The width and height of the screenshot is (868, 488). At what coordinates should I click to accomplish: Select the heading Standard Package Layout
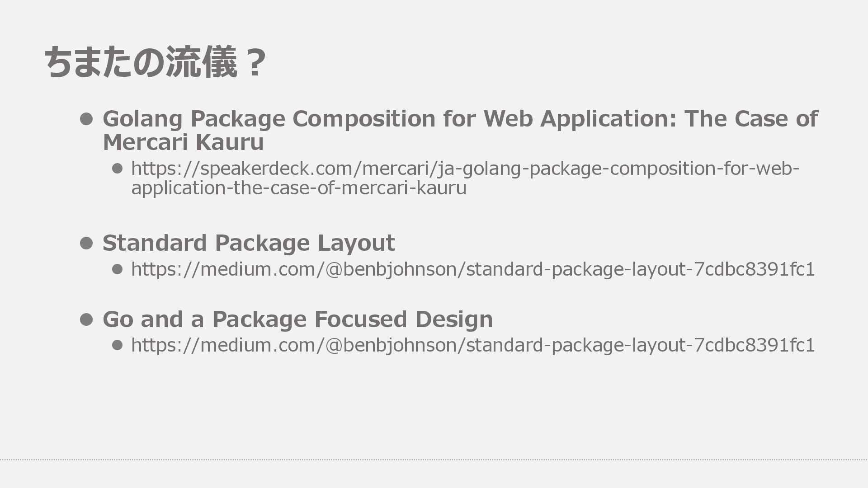pos(248,243)
